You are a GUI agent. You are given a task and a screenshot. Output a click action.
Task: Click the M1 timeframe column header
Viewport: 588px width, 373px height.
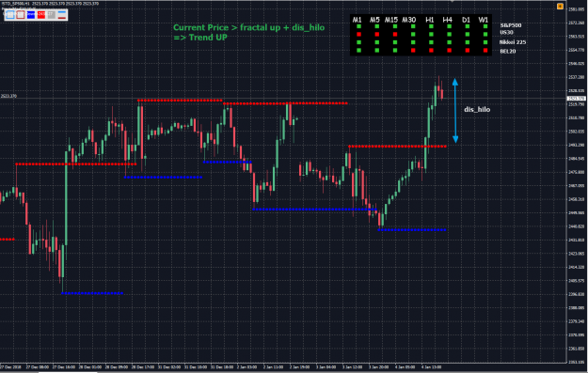click(357, 20)
